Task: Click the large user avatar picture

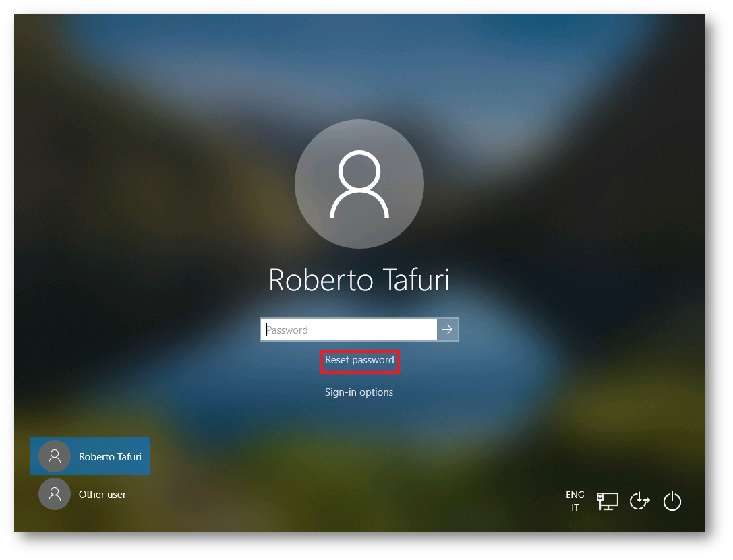Action: 359,184
